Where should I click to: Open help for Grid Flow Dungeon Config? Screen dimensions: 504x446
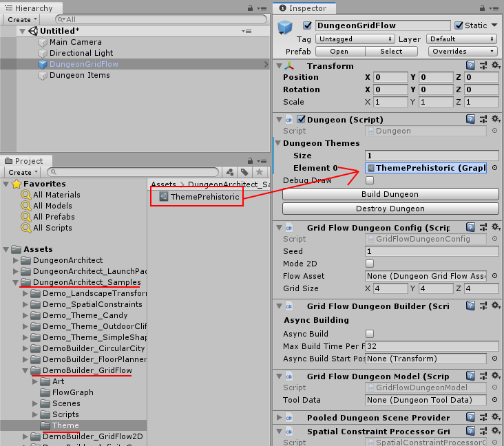[470, 227]
